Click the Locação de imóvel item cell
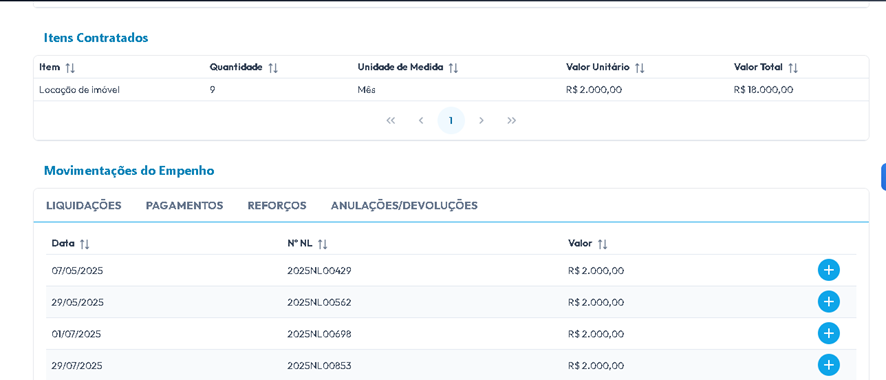 click(x=79, y=90)
